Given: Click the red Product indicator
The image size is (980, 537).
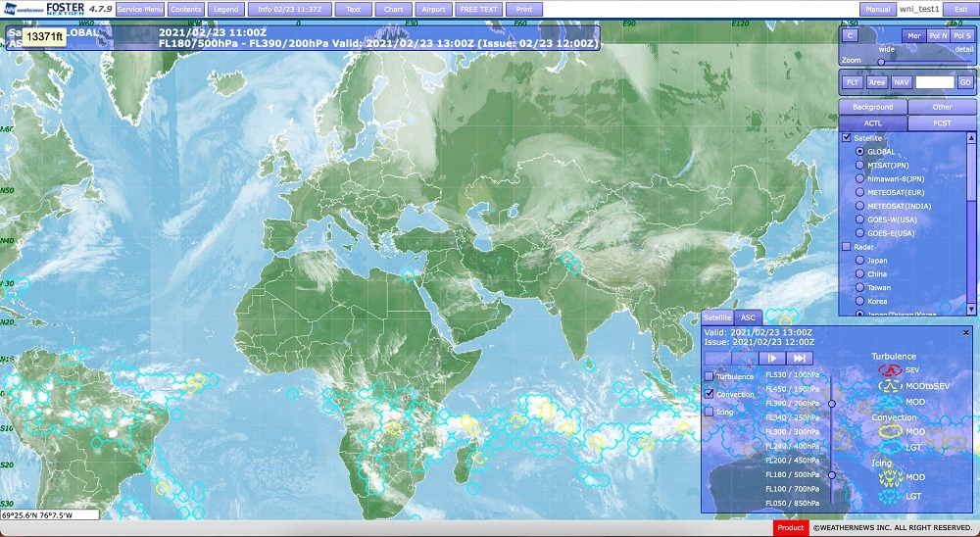Looking at the screenshot, I should pyautogui.click(x=791, y=528).
